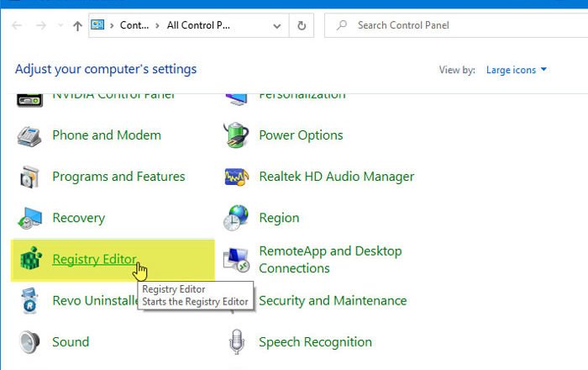Open the Phone and Modem icon
Image resolution: width=588 pixels, height=370 pixels.
[x=29, y=136]
